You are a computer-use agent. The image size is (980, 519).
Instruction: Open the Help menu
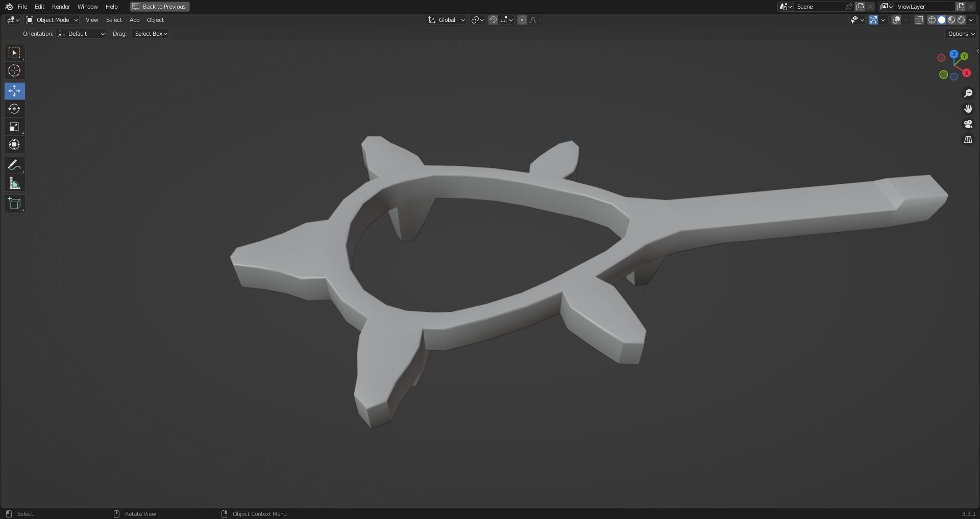[x=112, y=7]
